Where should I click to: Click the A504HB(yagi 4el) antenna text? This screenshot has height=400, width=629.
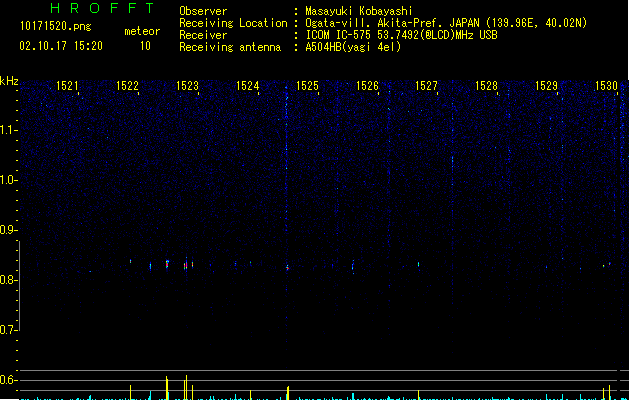coord(353,47)
